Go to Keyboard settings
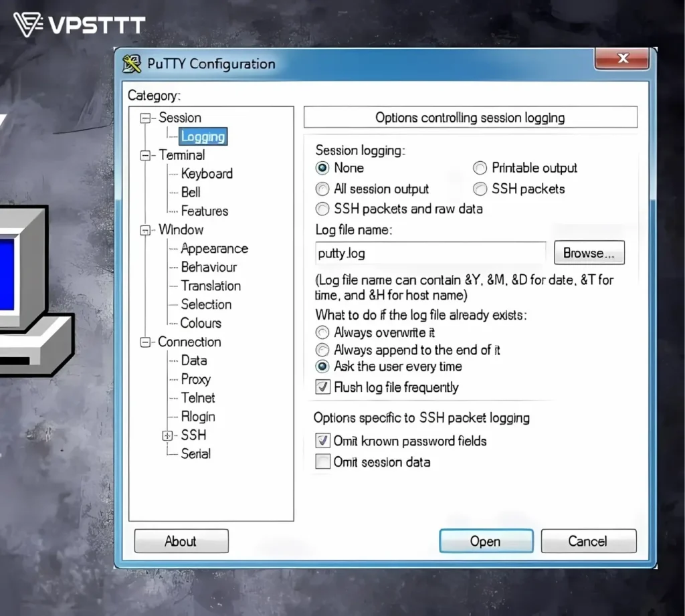This screenshot has height=616, width=685. pos(207,173)
